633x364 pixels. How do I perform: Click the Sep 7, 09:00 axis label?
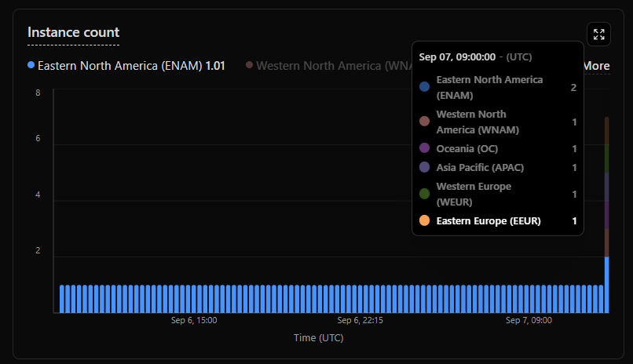tap(529, 321)
